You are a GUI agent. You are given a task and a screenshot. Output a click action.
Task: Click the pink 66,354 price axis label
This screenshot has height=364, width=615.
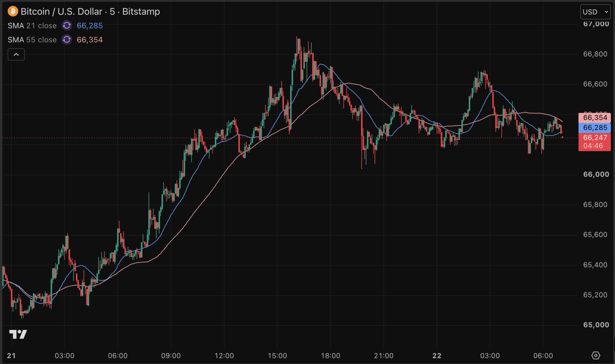tap(595, 118)
